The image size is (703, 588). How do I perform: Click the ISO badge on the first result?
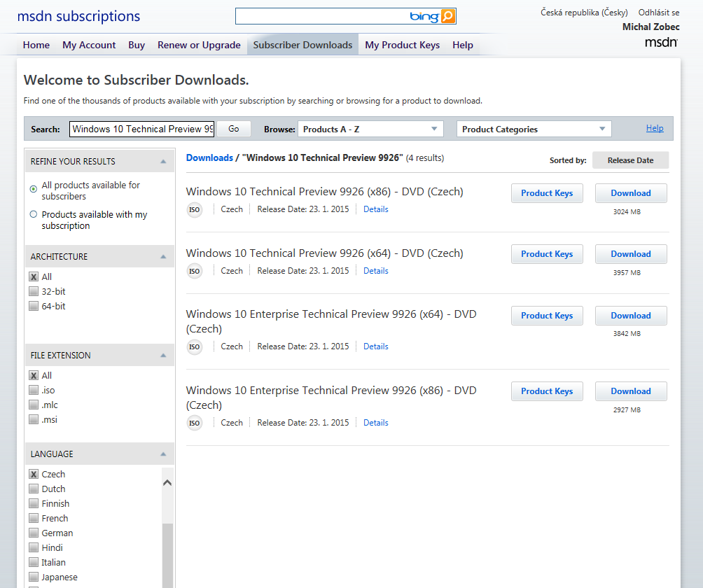[195, 209]
